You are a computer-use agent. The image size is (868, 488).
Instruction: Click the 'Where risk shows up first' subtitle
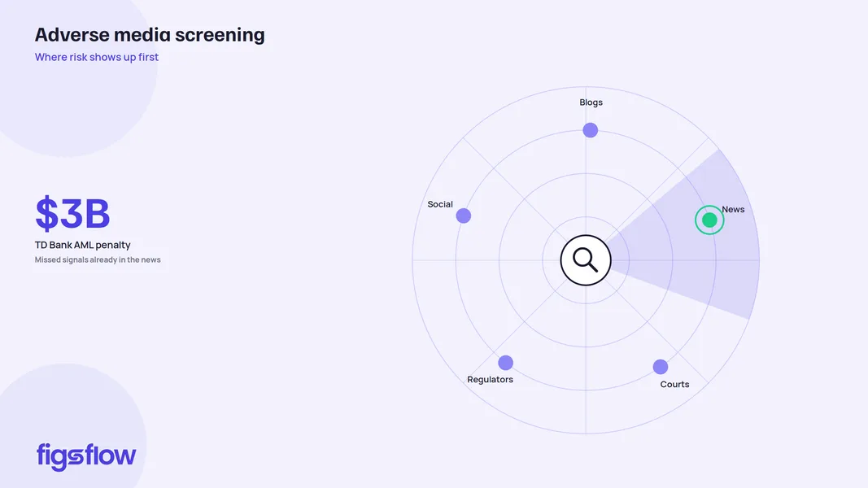pos(97,57)
